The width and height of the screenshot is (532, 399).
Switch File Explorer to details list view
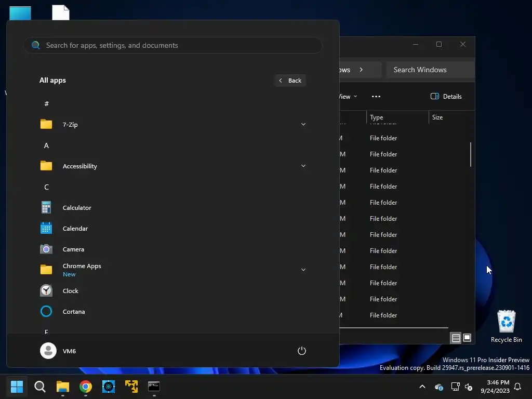[x=456, y=338]
